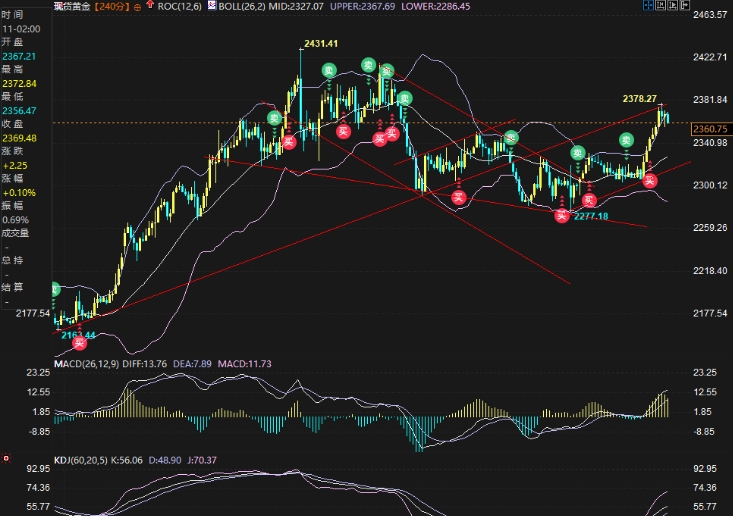The height and width of the screenshot is (516, 733).
Task: Click the J:70.37 KDJ value
Action: [202, 460]
